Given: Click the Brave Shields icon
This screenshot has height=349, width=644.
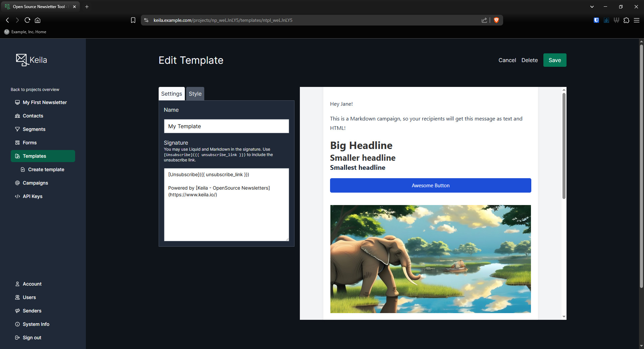Looking at the screenshot, I should coord(496,20).
